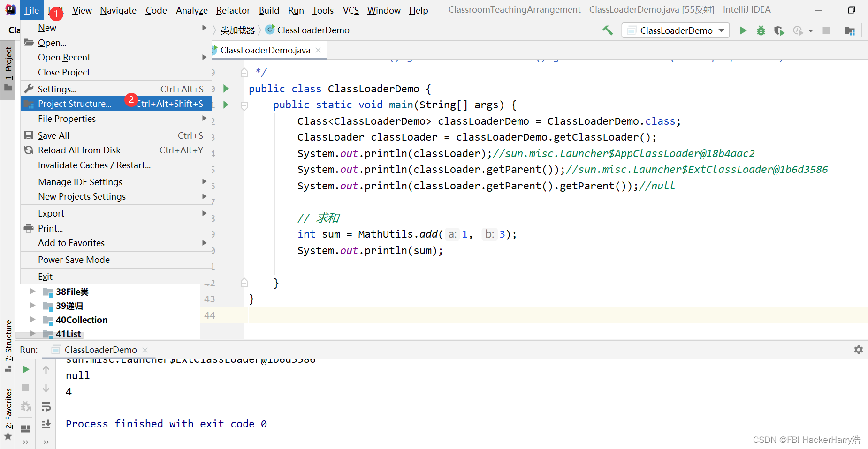Open the Refactor menu
The width and height of the screenshot is (868, 449).
tap(233, 10)
